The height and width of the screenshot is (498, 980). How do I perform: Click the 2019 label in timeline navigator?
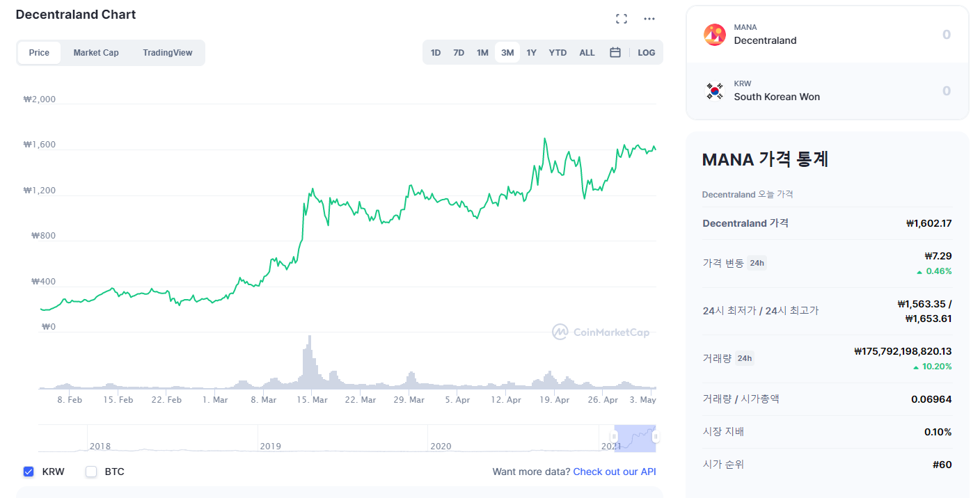click(x=270, y=446)
